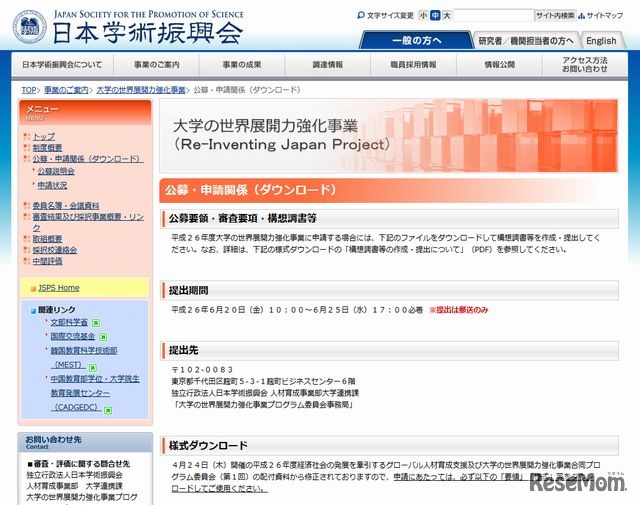Click the magnifier icon by 文字サイズ変更
The height and width of the screenshot is (505, 640).
tap(360, 16)
